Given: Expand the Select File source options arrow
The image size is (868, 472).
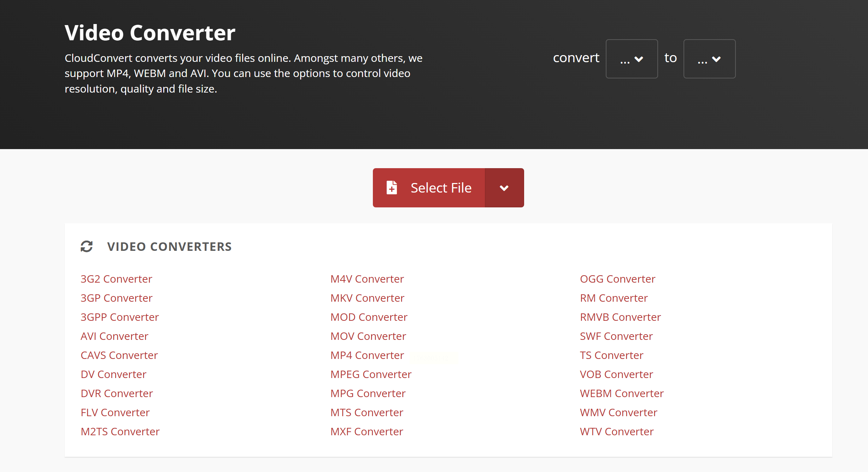Looking at the screenshot, I should point(504,188).
